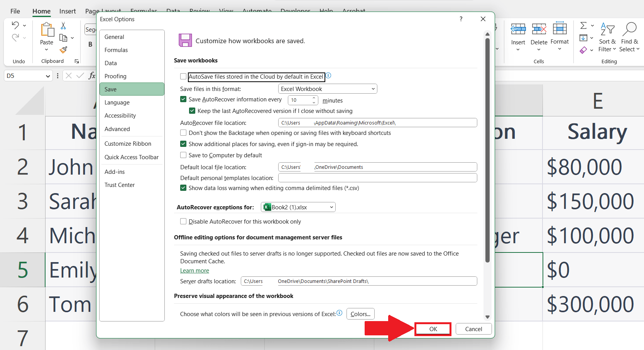Enable Save to Computer by default
This screenshot has width=644, height=350.
183,155
